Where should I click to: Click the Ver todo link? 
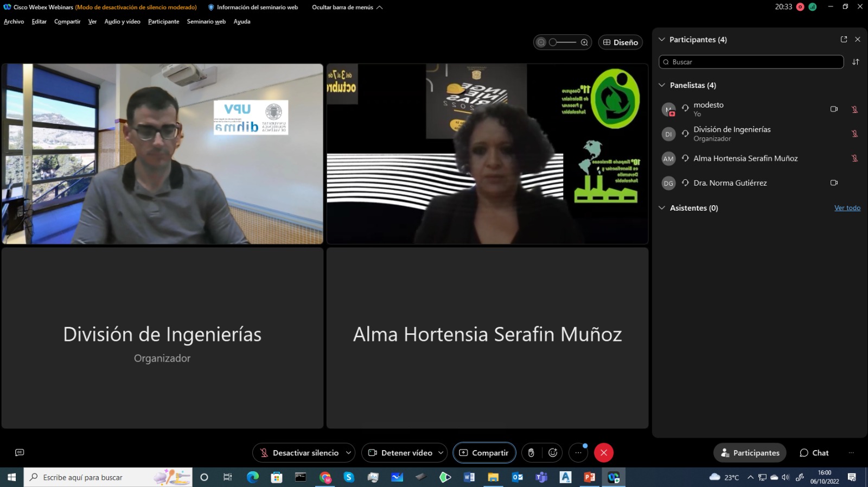pyautogui.click(x=847, y=208)
